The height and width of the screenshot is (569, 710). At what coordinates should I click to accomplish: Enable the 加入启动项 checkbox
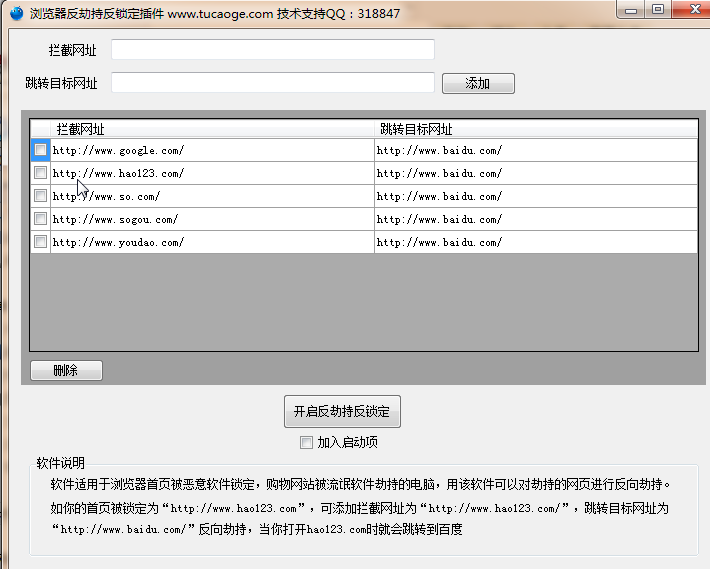coord(307,442)
